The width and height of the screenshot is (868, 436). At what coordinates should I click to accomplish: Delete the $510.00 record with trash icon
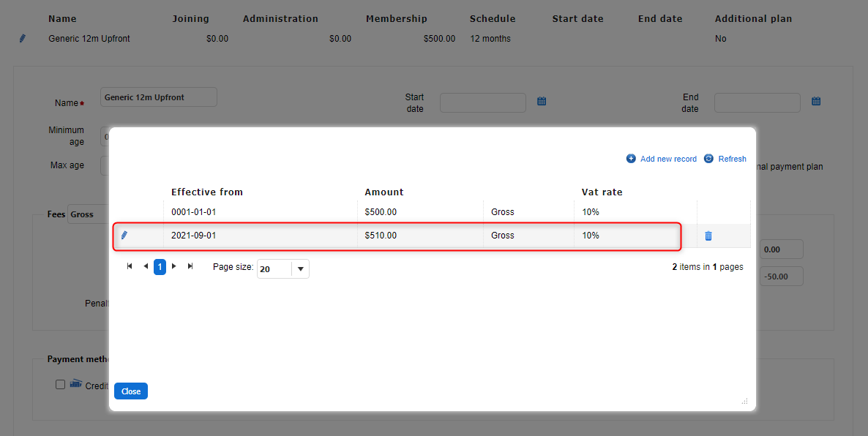coord(708,236)
